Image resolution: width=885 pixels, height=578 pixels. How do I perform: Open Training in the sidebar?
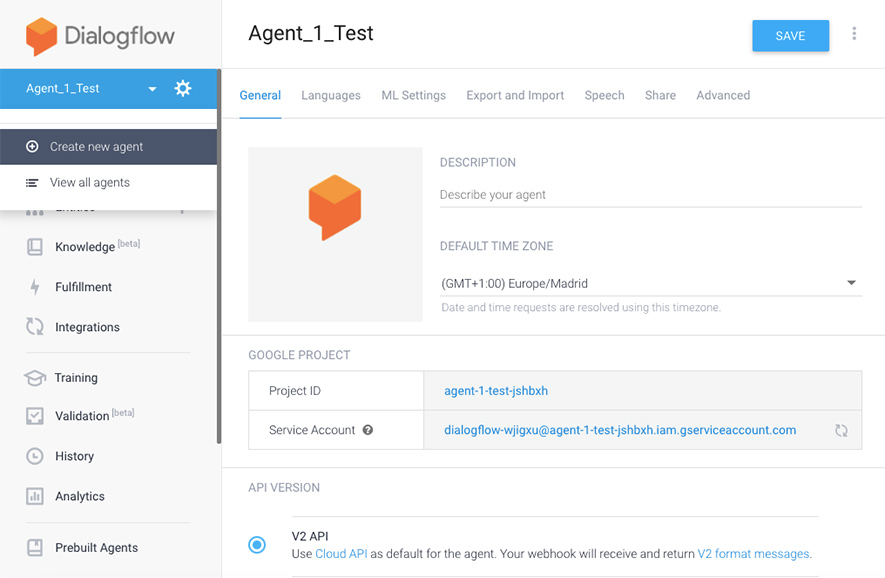(76, 378)
